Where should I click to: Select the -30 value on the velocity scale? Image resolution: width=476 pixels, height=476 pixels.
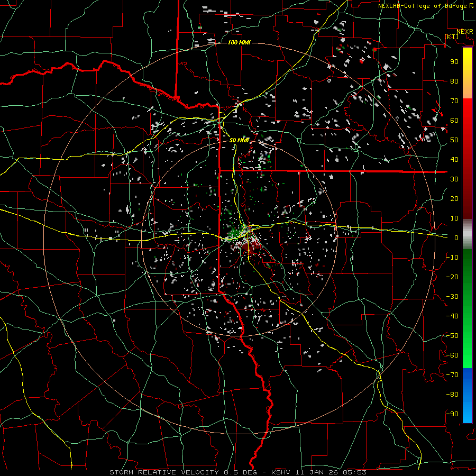[452, 297]
